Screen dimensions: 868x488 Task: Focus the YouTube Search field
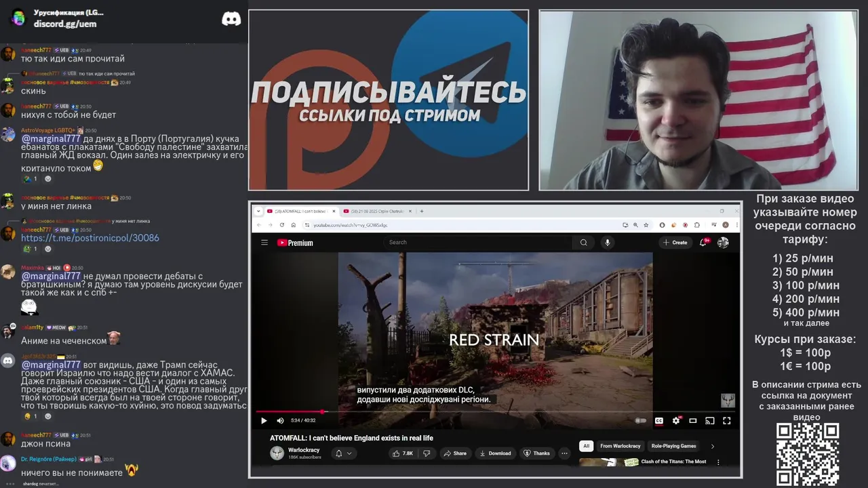[x=478, y=243]
